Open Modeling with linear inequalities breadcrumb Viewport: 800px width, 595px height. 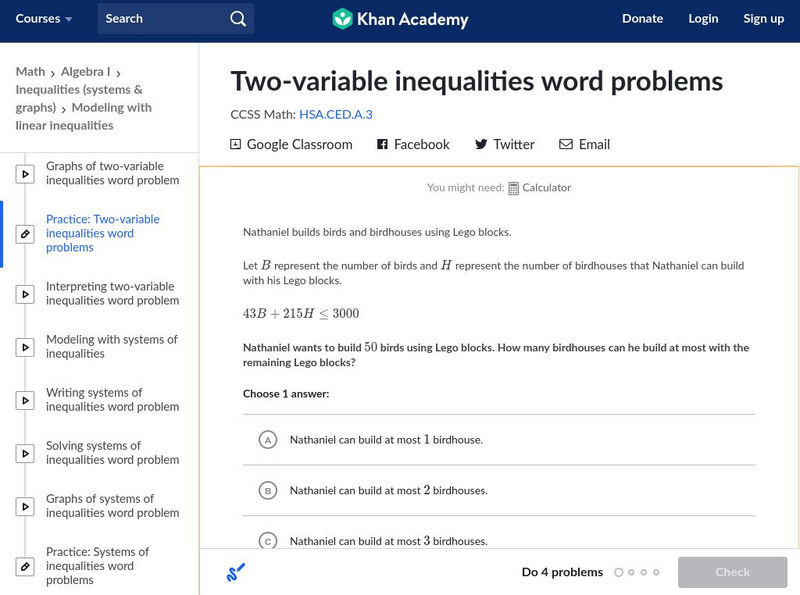point(84,117)
